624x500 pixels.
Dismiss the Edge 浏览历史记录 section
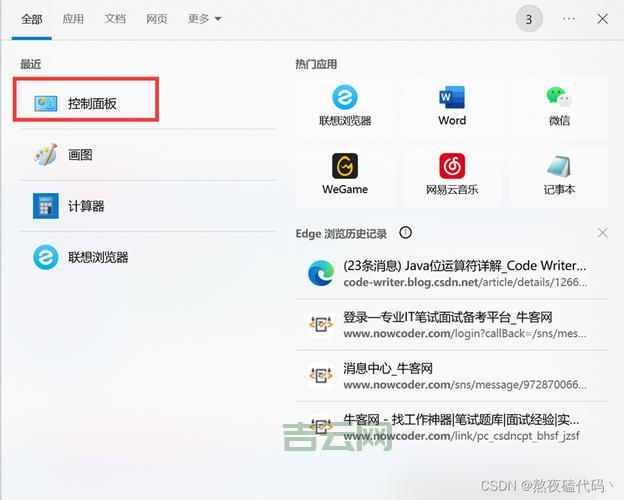602,233
